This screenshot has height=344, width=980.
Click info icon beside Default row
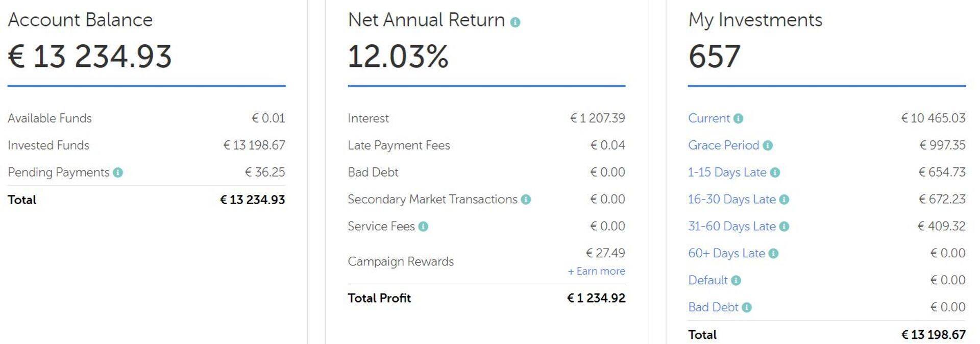[736, 281]
